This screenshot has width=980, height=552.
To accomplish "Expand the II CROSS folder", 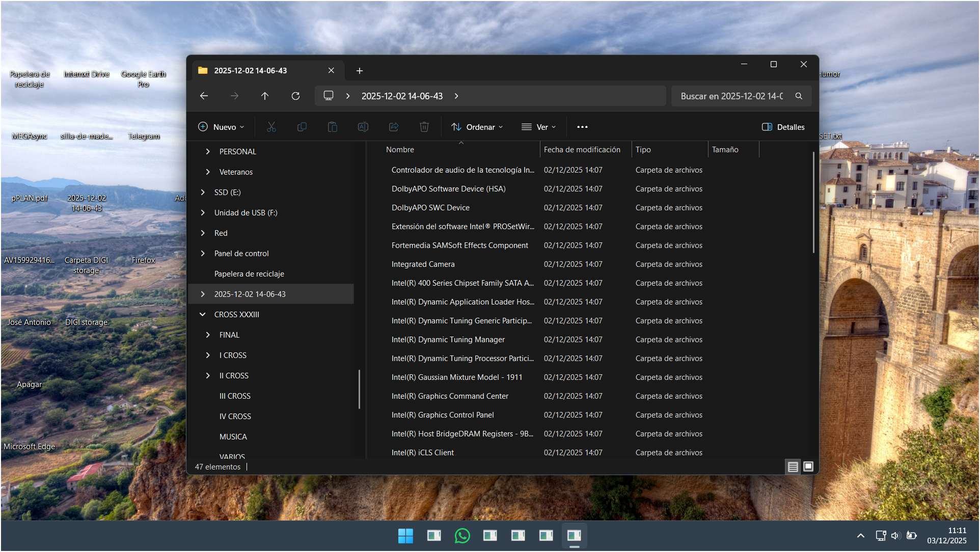I will click(208, 376).
